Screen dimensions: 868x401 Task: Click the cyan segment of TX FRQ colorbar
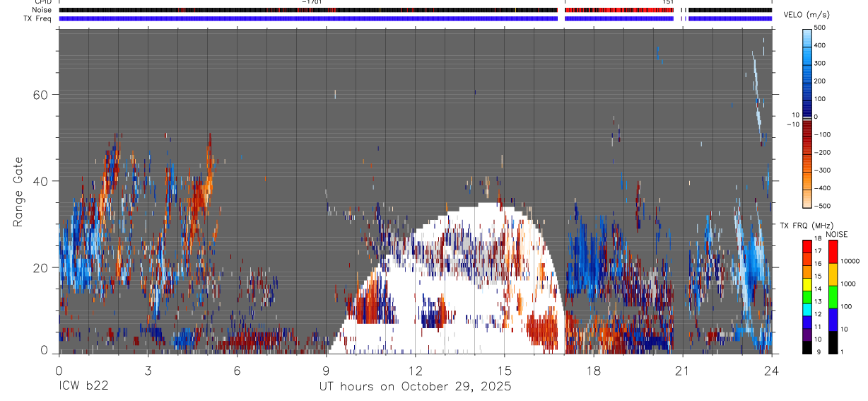coord(808,308)
